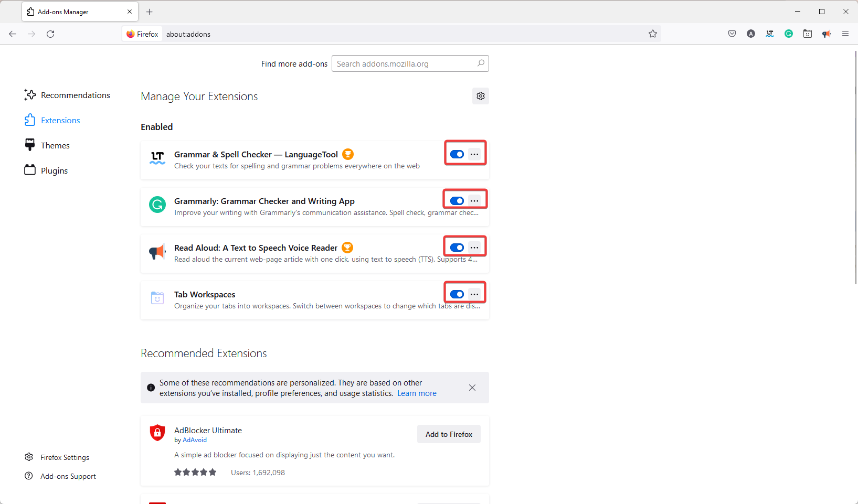Click the page vertical scrollbar
Viewport: 858px width, 504px height.
point(855,168)
